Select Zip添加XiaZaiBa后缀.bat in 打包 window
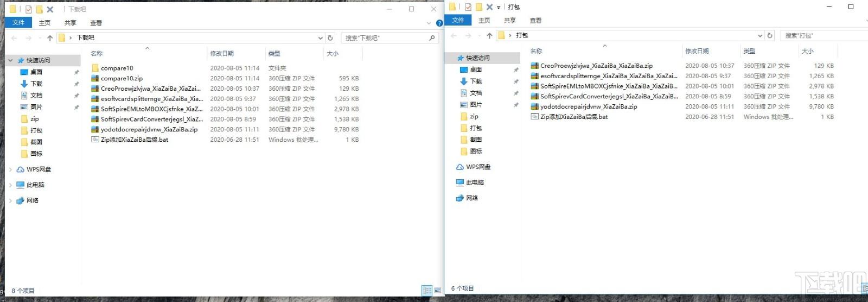Screen dimensions: 868x302 [x=574, y=117]
